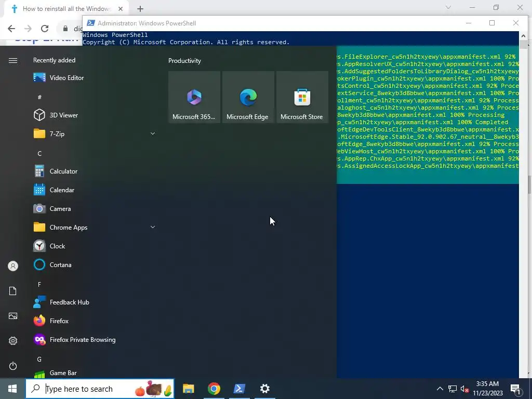This screenshot has height=399, width=532.
Task: Click the muted volume tray icon
Action: (464, 389)
